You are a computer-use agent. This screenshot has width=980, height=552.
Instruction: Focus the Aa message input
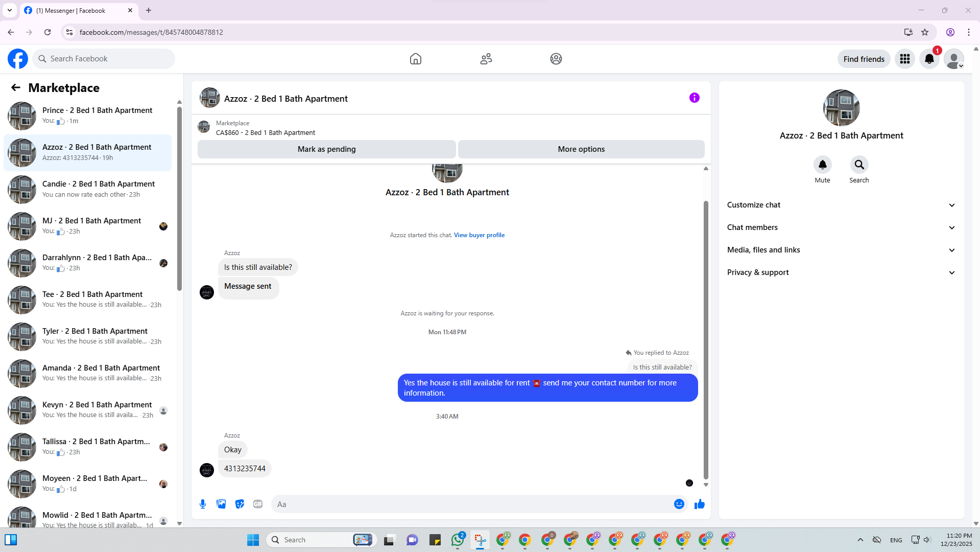pyautogui.click(x=472, y=504)
